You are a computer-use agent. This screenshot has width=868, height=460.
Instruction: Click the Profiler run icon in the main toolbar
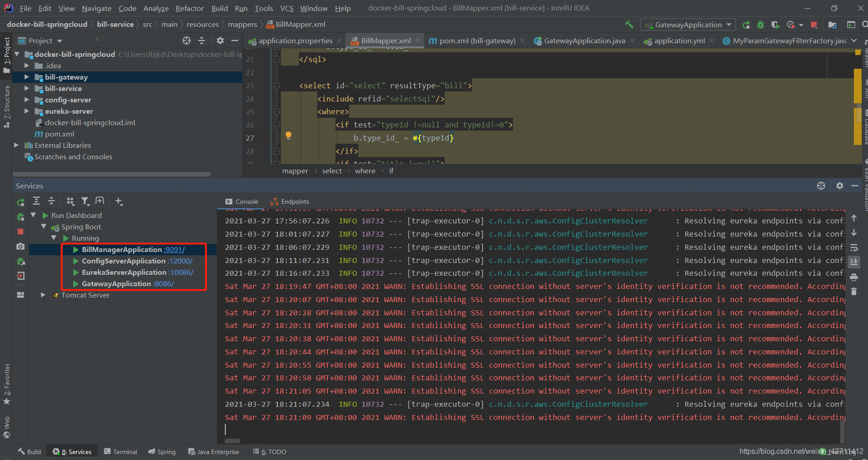[791, 25]
